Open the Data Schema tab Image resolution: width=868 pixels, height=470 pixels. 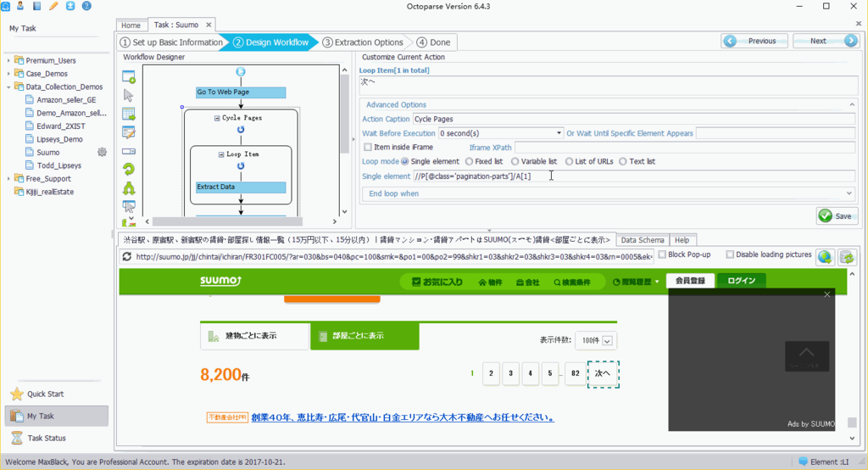(643, 240)
